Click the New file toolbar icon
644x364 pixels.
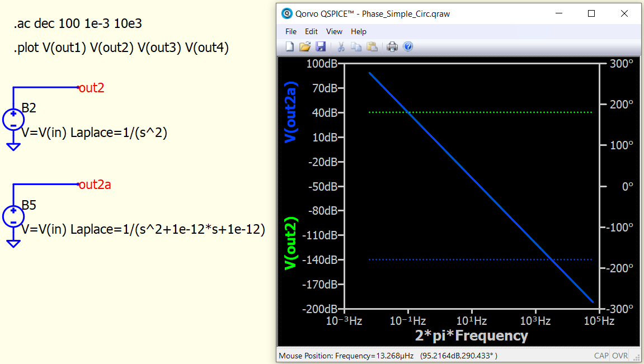coord(290,46)
